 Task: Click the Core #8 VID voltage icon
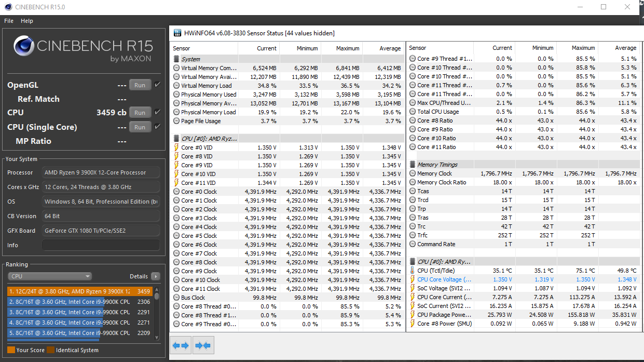point(176,156)
